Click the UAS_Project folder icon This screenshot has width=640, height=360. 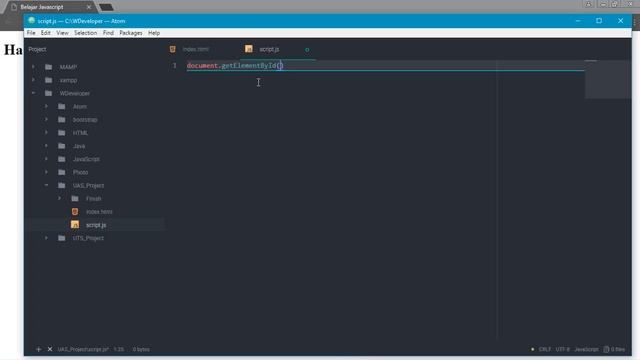[62, 185]
